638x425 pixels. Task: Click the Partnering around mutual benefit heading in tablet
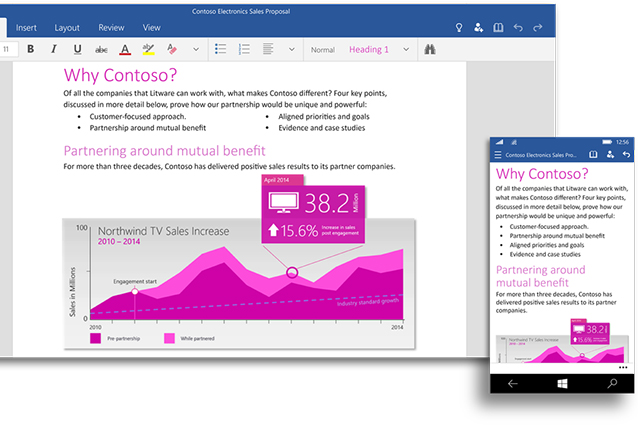coord(164,151)
